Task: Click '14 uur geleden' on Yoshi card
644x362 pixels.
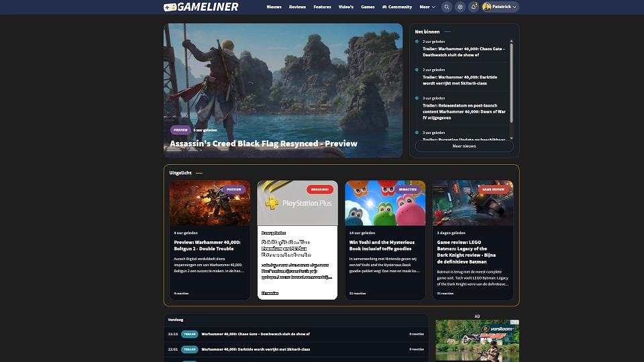Action: coord(362,233)
